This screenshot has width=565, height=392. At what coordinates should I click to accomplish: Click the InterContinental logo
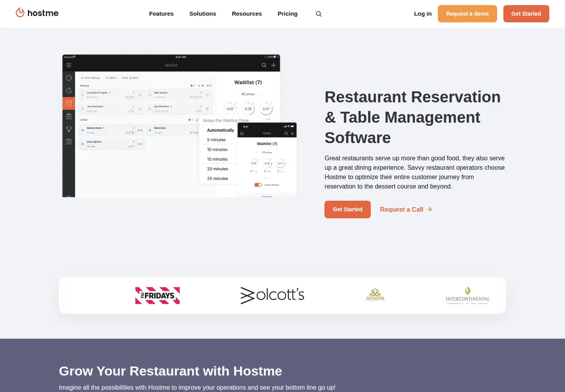point(468,296)
